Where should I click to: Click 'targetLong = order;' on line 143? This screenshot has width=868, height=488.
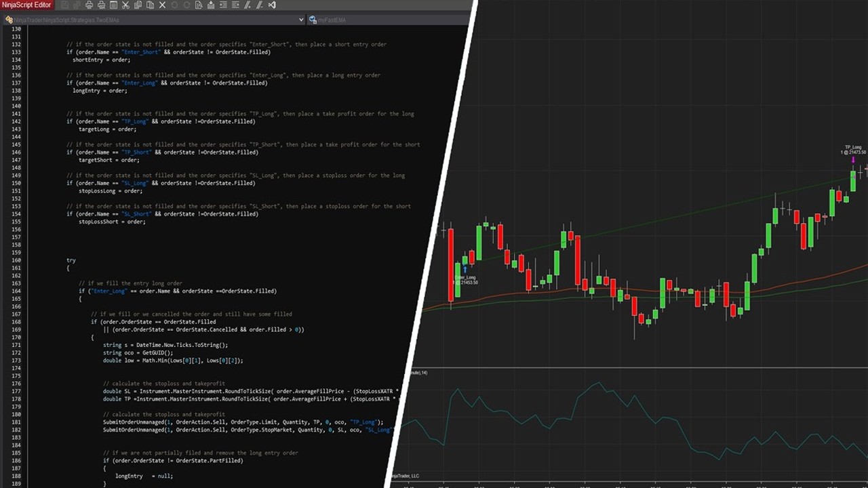pyautogui.click(x=107, y=129)
